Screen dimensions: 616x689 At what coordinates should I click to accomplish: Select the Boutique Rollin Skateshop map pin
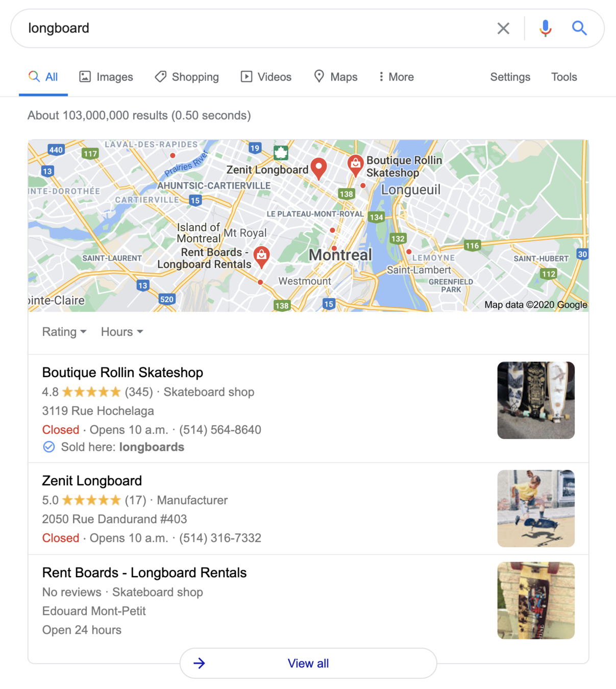pos(355,165)
